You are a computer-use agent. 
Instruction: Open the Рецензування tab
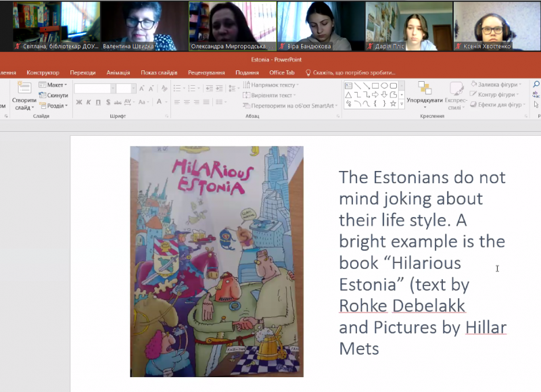point(206,73)
